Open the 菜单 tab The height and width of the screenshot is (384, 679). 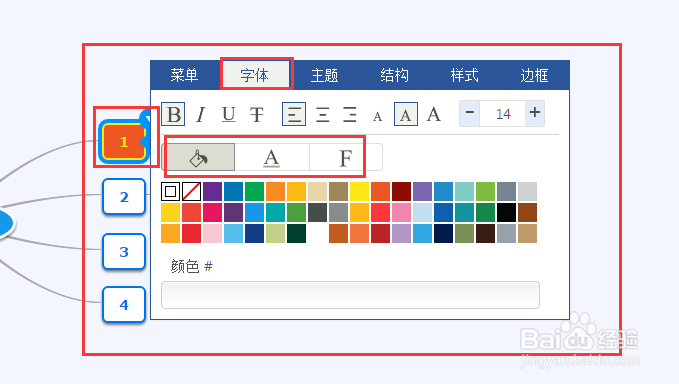coord(184,75)
